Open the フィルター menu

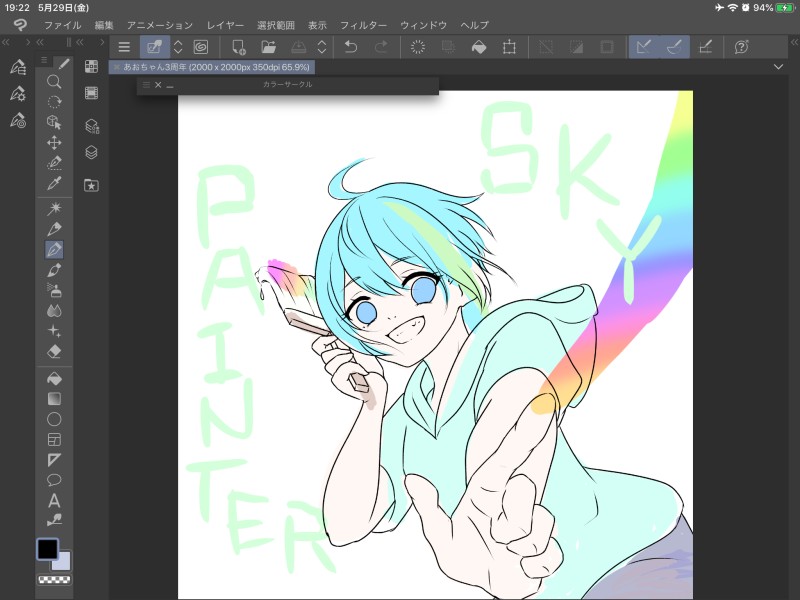click(363, 25)
